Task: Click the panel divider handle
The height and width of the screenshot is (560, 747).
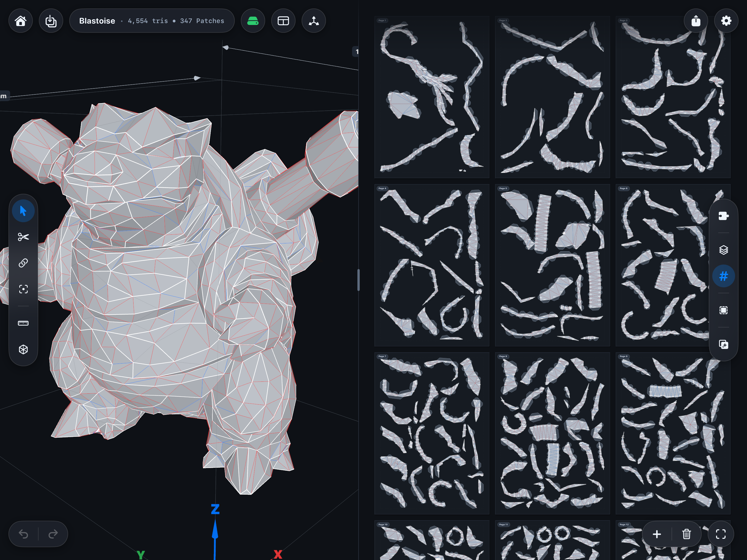Action: pyautogui.click(x=358, y=280)
